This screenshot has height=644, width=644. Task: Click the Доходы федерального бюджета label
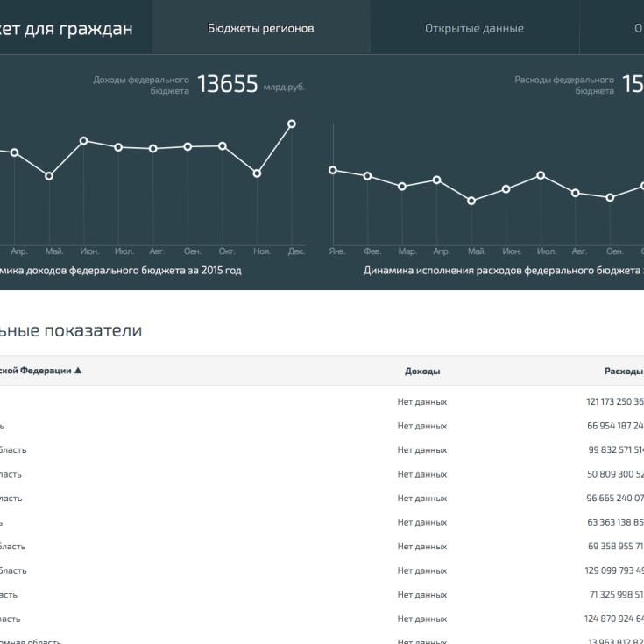click(141, 85)
